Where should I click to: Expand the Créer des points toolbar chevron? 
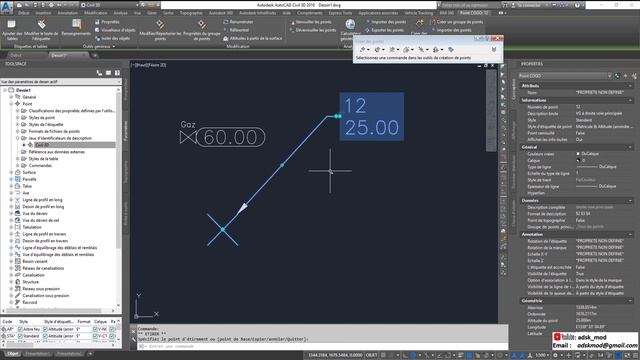[x=493, y=49]
